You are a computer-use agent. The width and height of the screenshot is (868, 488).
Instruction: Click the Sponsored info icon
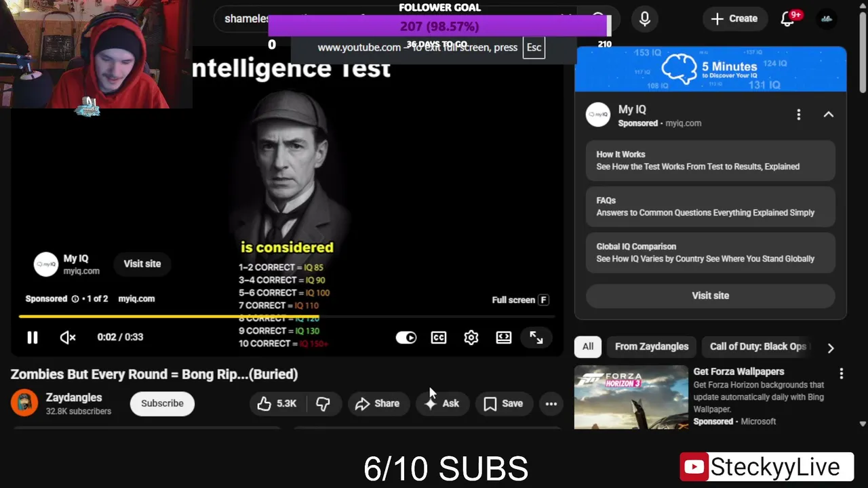pos(75,299)
